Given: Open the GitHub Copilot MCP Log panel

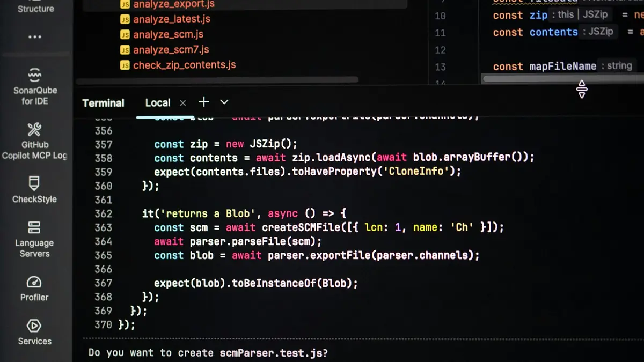Looking at the screenshot, I should [35, 141].
